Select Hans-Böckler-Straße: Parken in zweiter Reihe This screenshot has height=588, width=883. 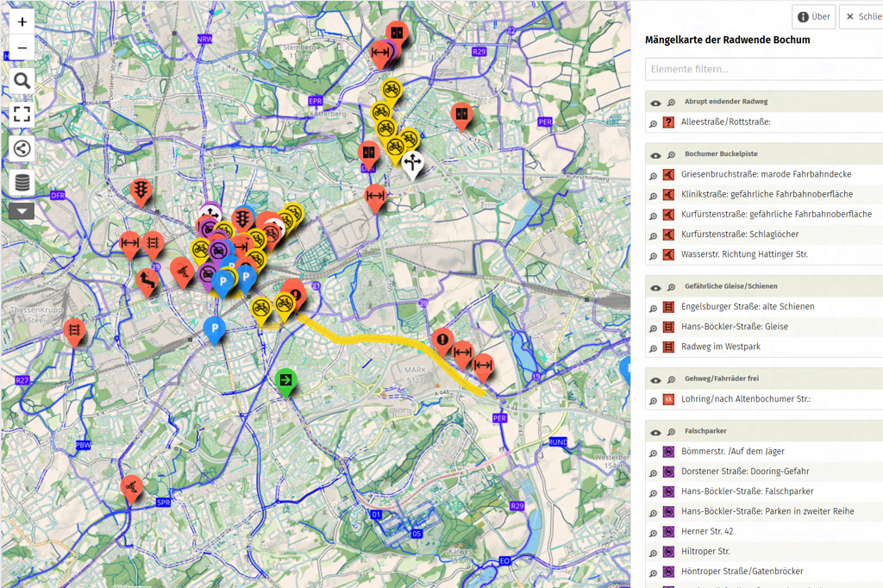coord(767,511)
